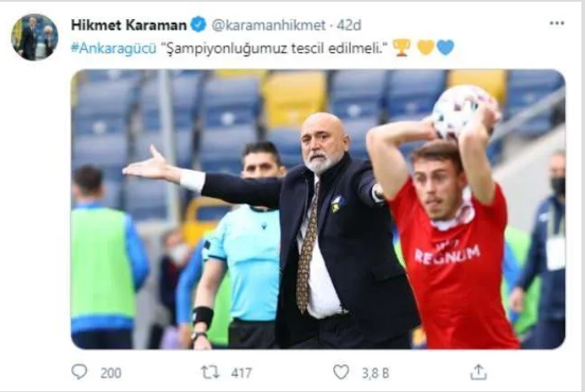Image resolution: width=585 pixels, height=392 pixels.
Task: Click the 200 replies count
Action: pyautogui.click(x=111, y=373)
